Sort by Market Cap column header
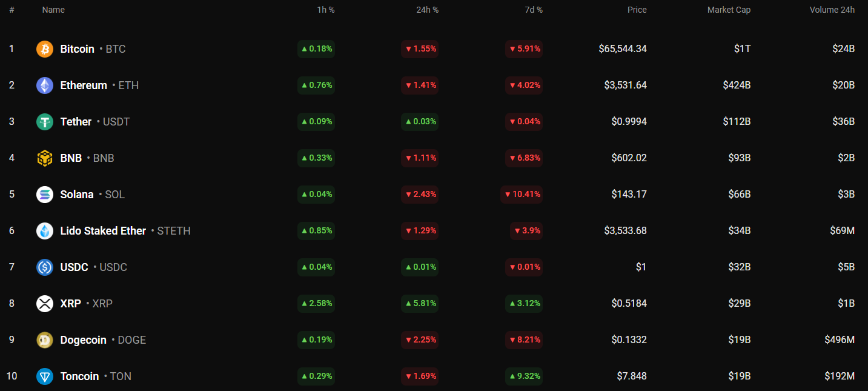Image resolution: width=868 pixels, height=391 pixels. (729, 10)
